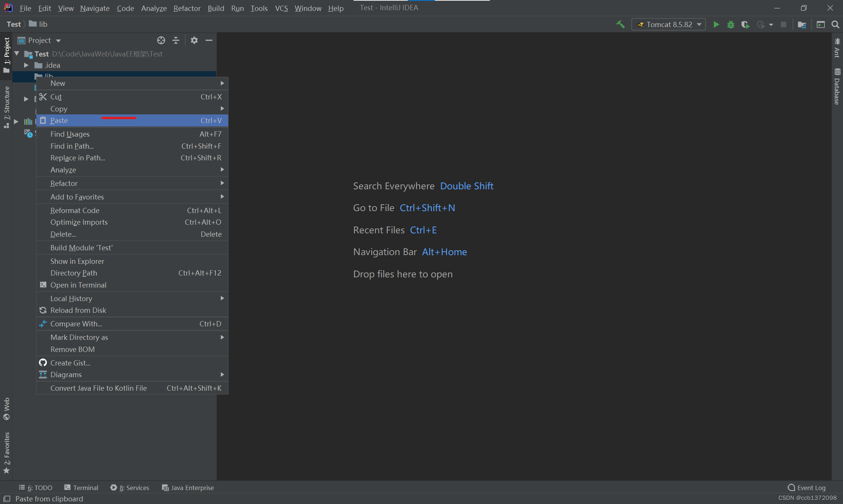Click the Diagrams icon in context menu
843x504 pixels.
pyautogui.click(x=43, y=375)
